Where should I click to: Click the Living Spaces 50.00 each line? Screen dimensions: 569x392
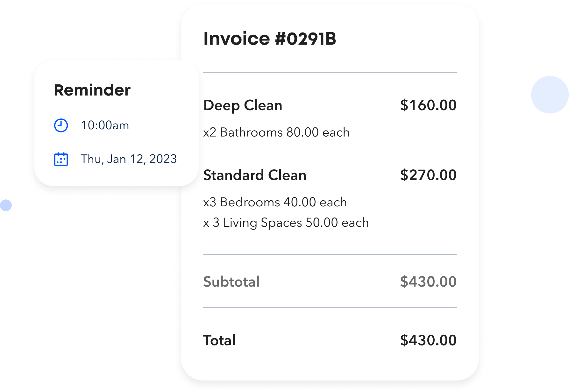(x=286, y=223)
